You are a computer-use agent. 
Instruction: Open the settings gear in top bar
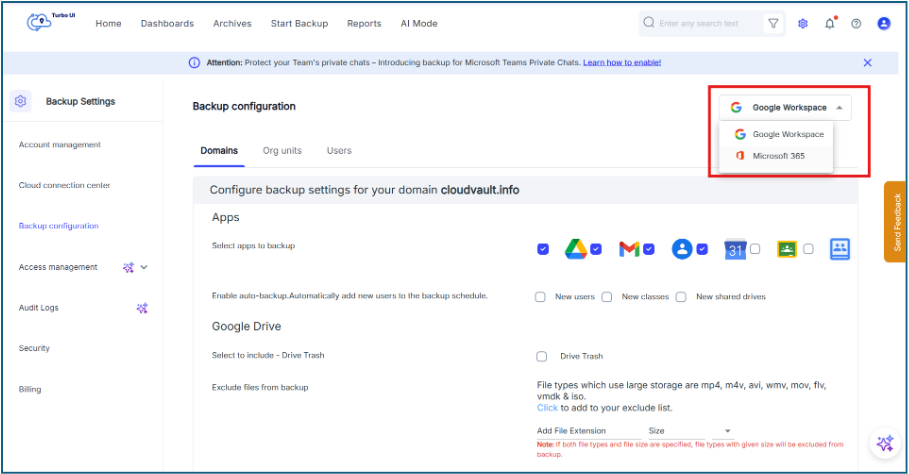click(x=802, y=24)
